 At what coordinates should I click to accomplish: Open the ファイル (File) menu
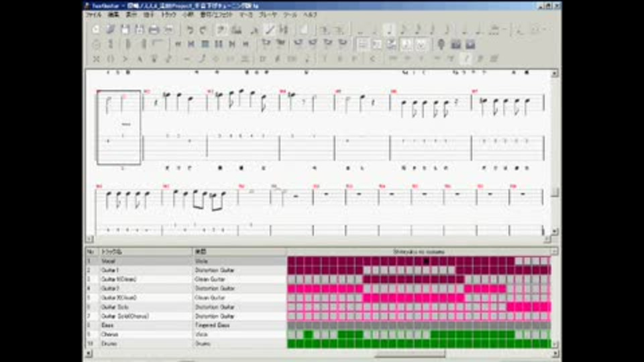93,15
